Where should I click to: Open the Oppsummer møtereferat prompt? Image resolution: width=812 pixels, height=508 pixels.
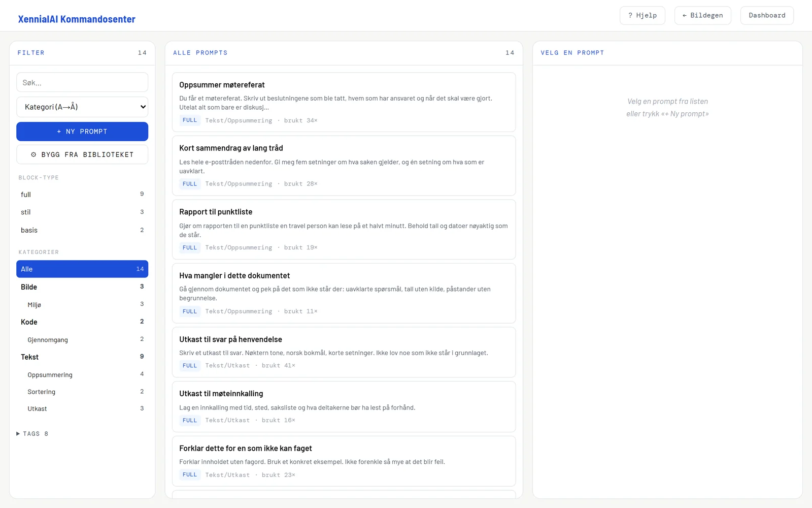point(344,102)
